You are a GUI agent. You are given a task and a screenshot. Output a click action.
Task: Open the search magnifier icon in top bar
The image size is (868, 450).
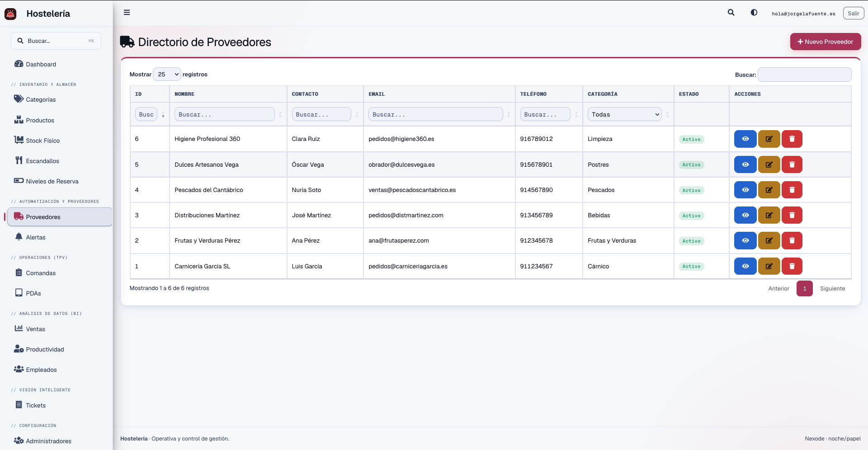pyautogui.click(x=731, y=13)
